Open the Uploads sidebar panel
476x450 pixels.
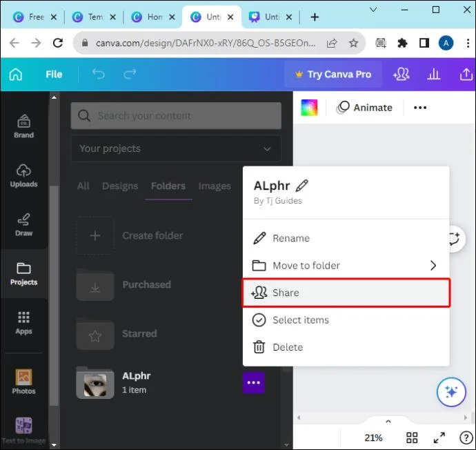(x=23, y=176)
